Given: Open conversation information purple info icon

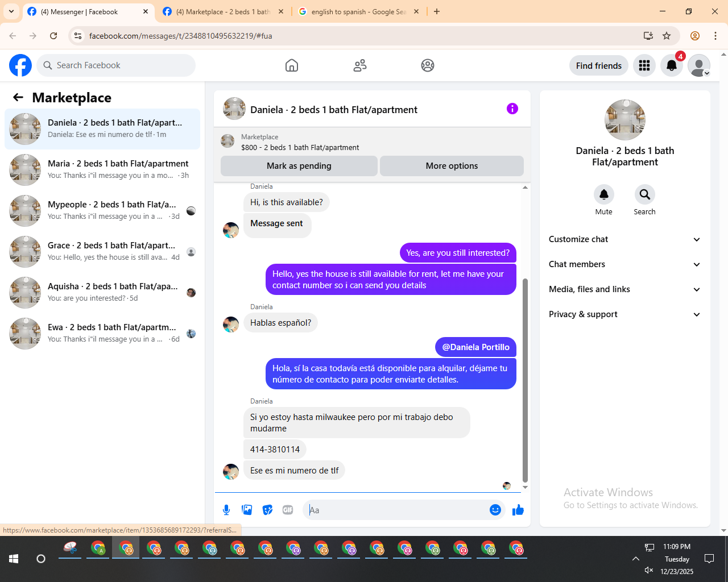Looking at the screenshot, I should point(512,109).
